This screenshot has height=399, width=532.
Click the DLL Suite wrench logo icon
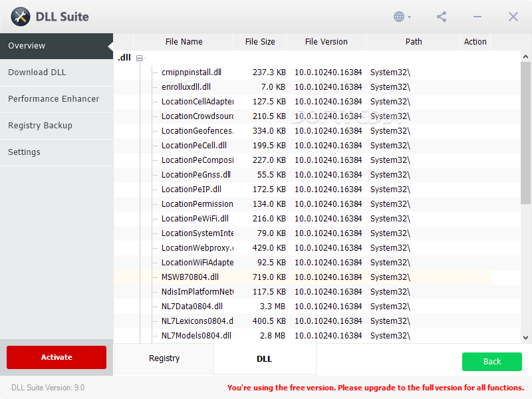21,17
